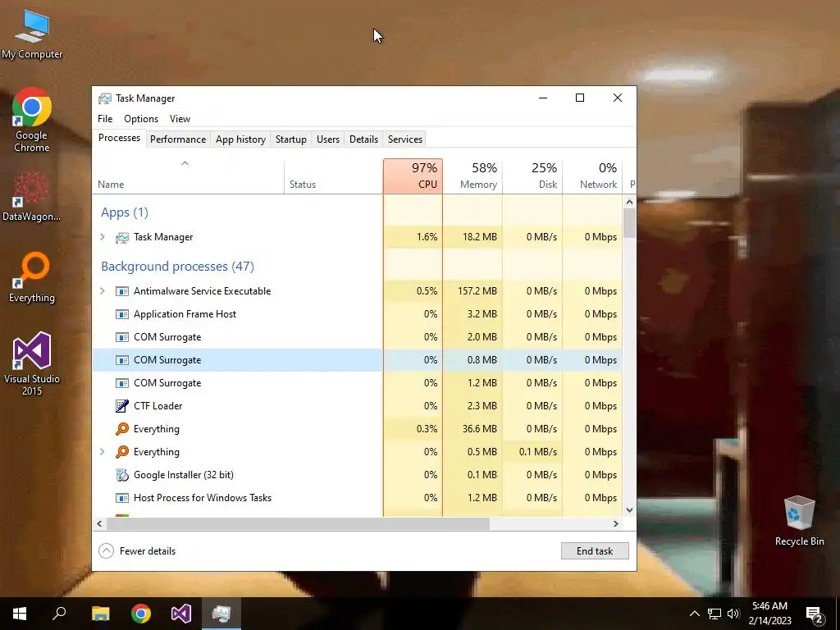Click Fewer details label
The width and height of the screenshot is (840, 630).
(148, 551)
